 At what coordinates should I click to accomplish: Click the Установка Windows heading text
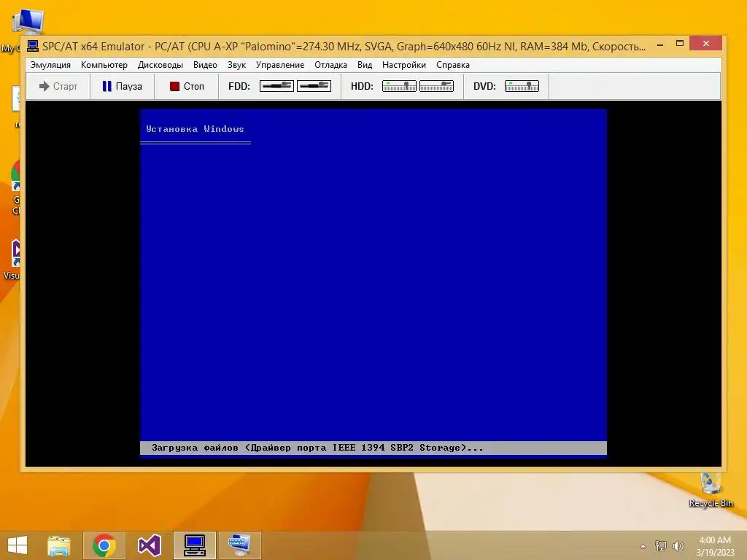point(195,129)
